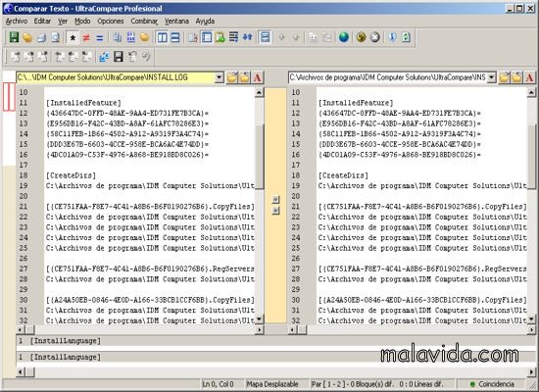Click right pane vertical scrollbar down arrow
This screenshot has height=392, width=539.
point(531,319)
